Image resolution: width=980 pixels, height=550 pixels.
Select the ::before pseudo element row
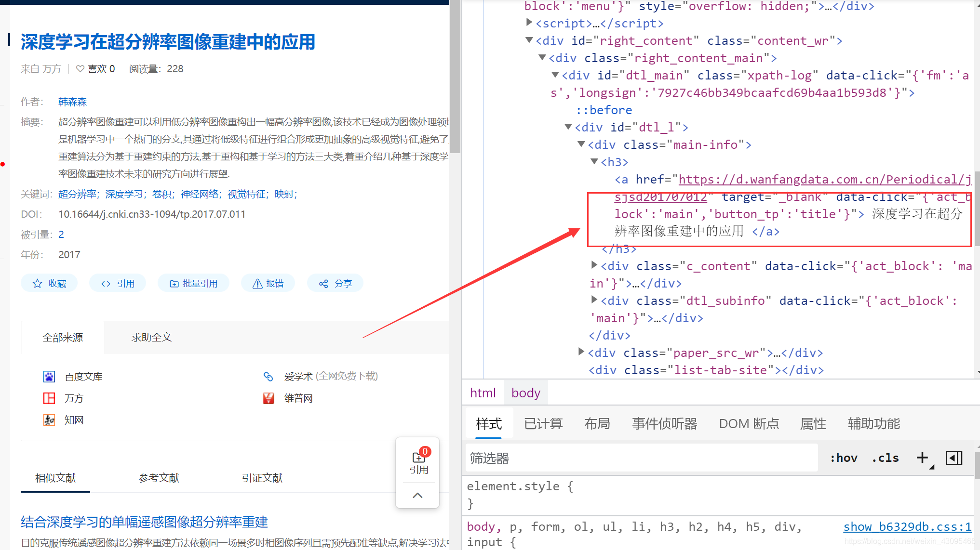(x=604, y=110)
